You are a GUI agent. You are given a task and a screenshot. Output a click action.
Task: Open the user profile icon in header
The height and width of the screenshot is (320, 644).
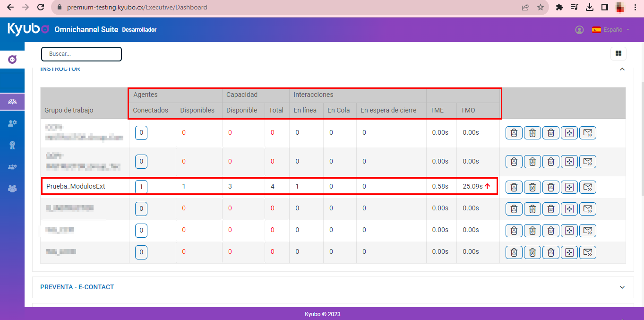(579, 29)
